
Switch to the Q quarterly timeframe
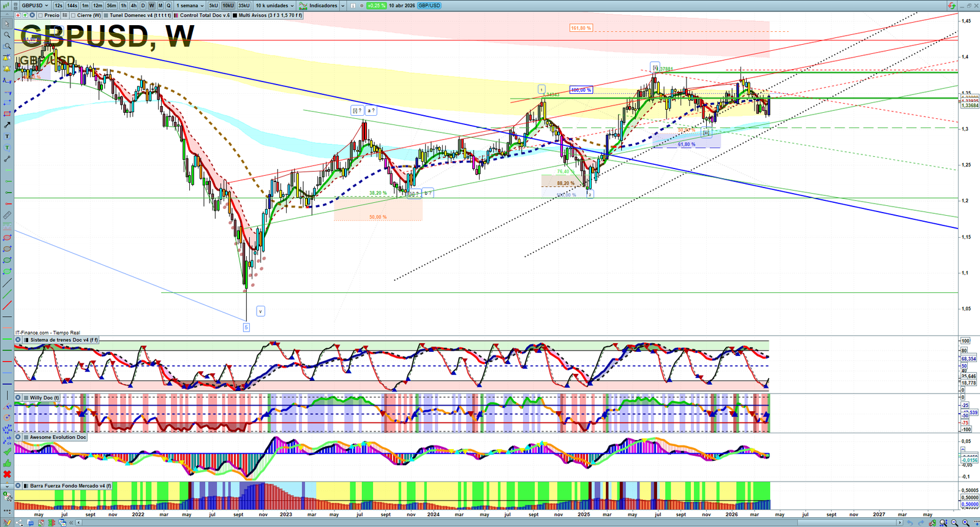point(168,6)
